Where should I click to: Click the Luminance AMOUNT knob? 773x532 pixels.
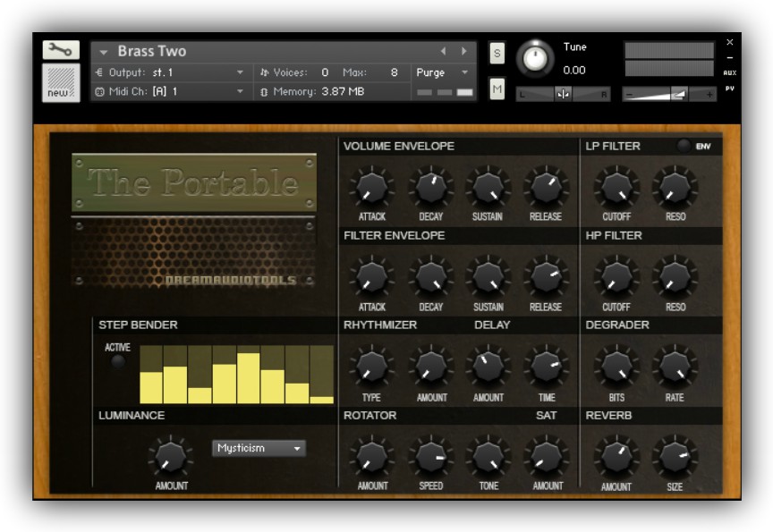click(x=171, y=458)
